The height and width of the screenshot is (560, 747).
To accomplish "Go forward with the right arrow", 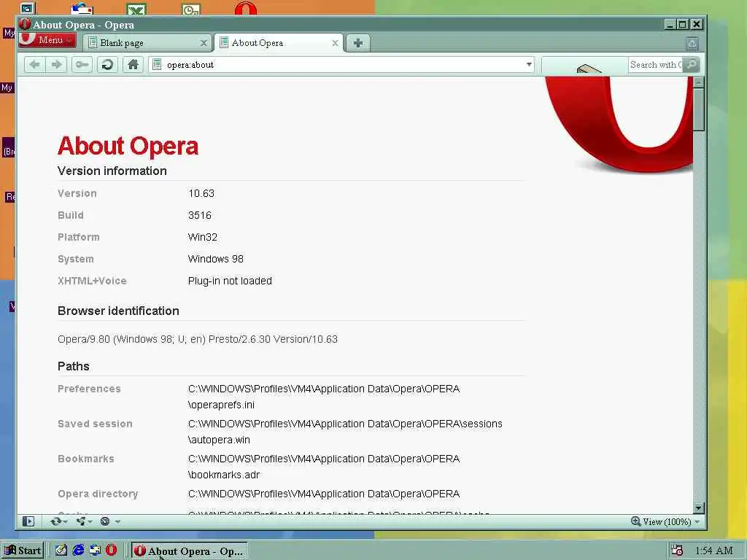I will tap(56, 64).
